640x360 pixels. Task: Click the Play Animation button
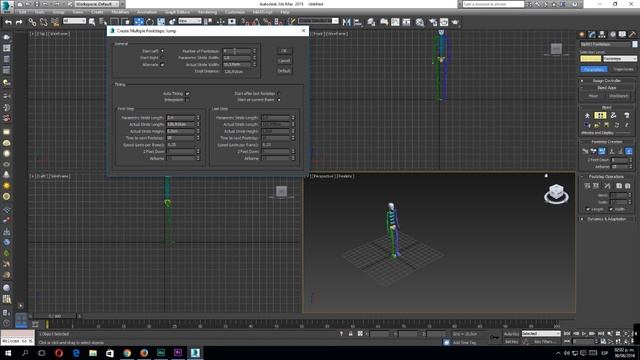[x=584, y=333]
